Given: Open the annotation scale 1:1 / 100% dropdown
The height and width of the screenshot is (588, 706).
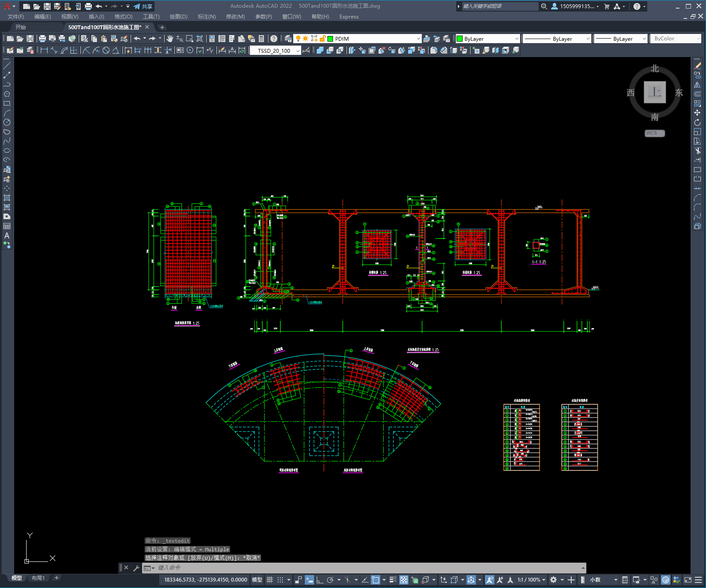Looking at the screenshot, I should (531, 580).
